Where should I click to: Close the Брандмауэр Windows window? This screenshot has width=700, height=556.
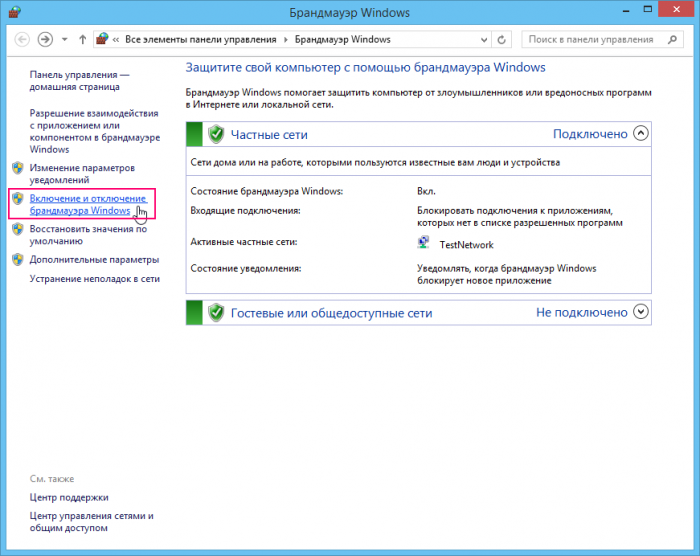click(x=676, y=9)
